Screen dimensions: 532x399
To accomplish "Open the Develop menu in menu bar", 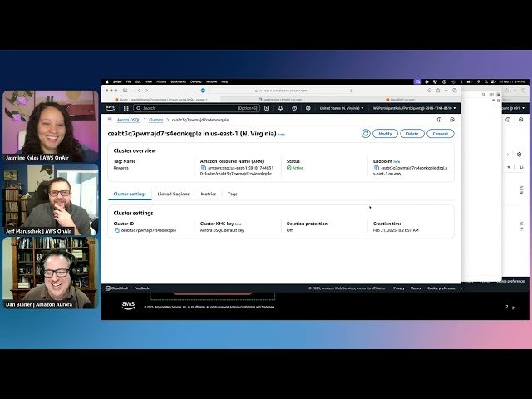I will (x=196, y=81).
